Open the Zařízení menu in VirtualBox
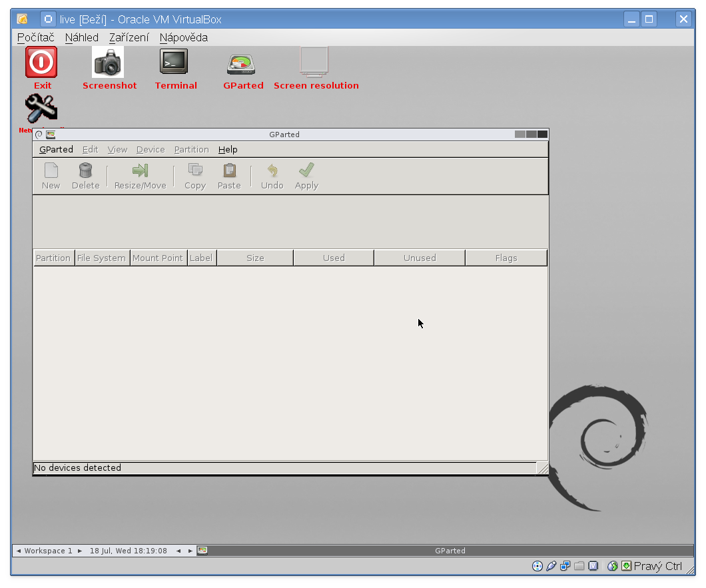This screenshot has height=588, width=706. pos(129,37)
